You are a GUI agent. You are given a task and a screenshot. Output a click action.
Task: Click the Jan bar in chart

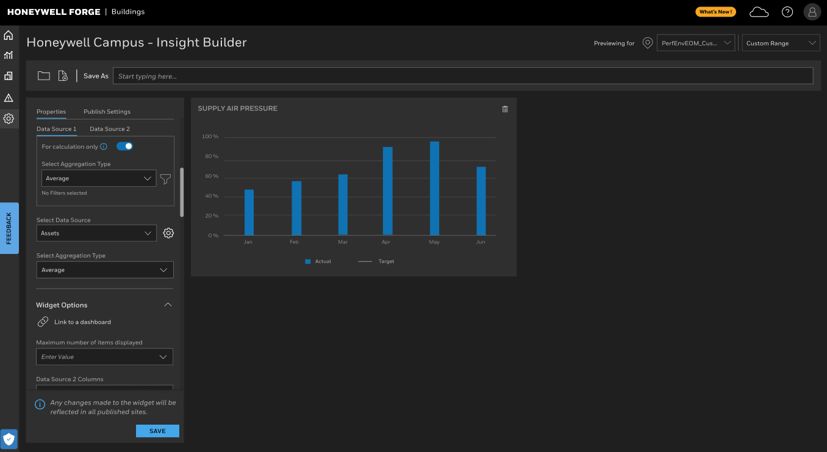click(x=249, y=212)
